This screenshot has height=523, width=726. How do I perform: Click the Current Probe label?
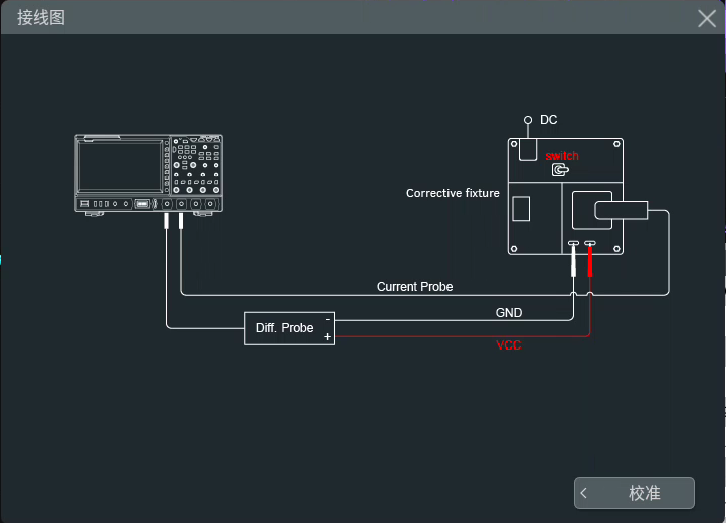point(415,286)
